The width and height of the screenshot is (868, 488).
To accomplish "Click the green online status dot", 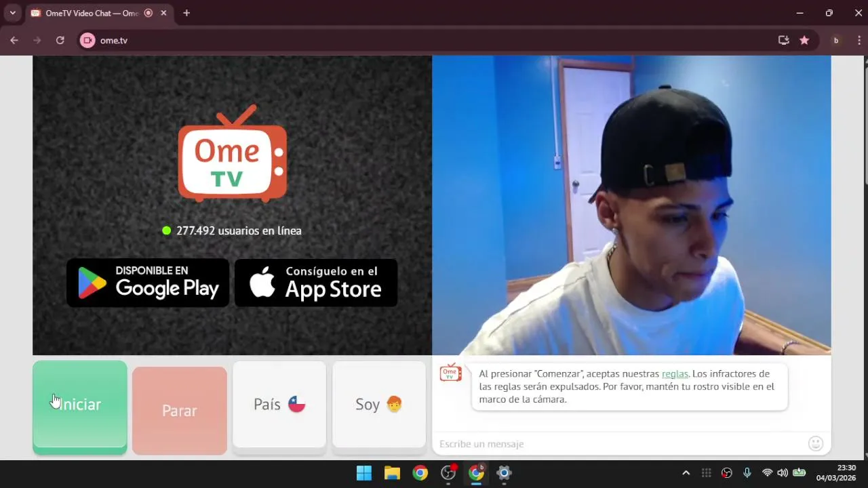I will coord(167,230).
